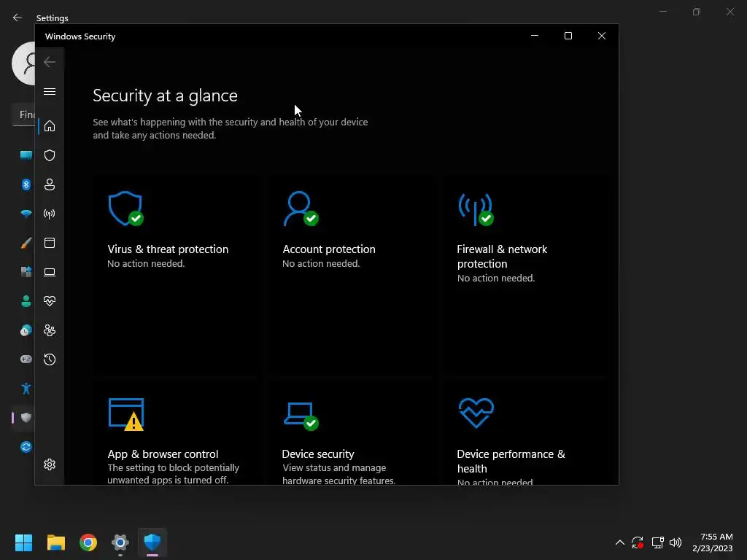Go back using the Windows Security back arrow
The width and height of the screenshot is (747, 560).
click(50, 62)
